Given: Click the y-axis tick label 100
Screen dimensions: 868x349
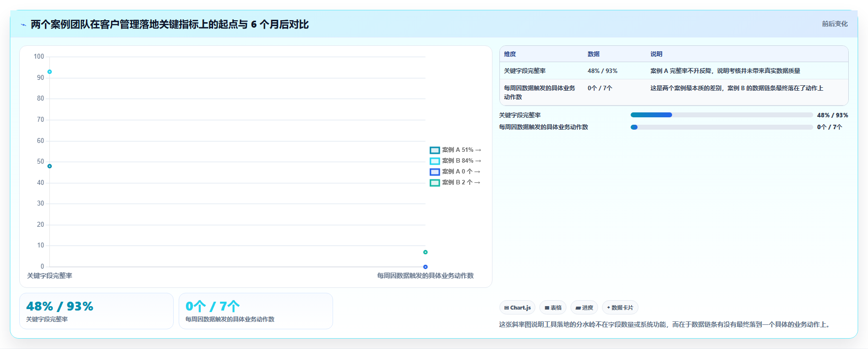Looking at the screenshot, I should coord(39,57).
